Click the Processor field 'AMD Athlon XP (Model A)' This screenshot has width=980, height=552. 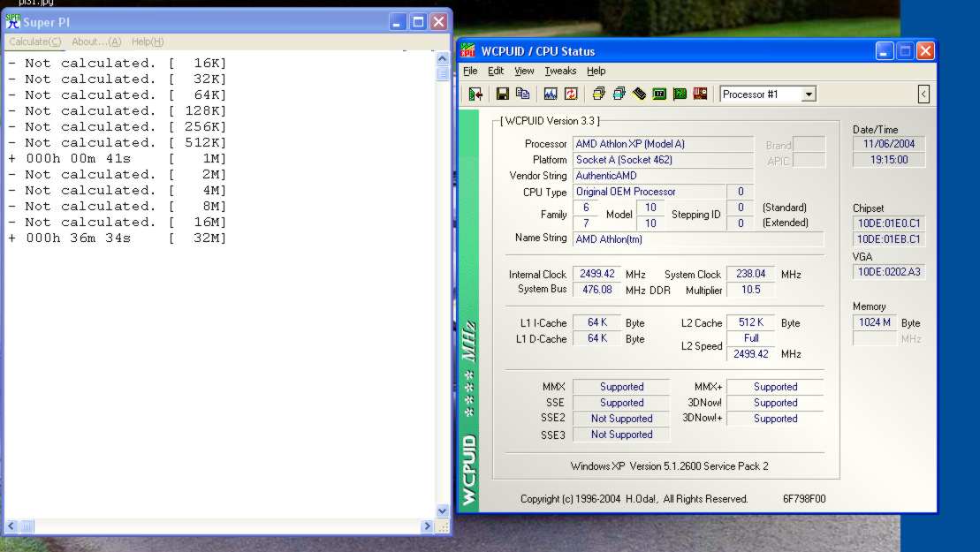[x=663, y=144]
